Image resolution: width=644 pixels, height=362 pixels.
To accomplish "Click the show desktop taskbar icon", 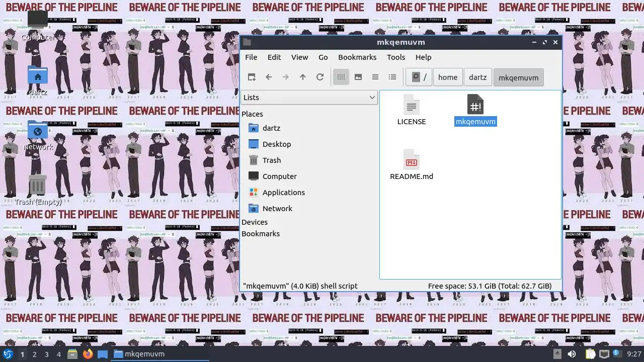I will [103, 354].
